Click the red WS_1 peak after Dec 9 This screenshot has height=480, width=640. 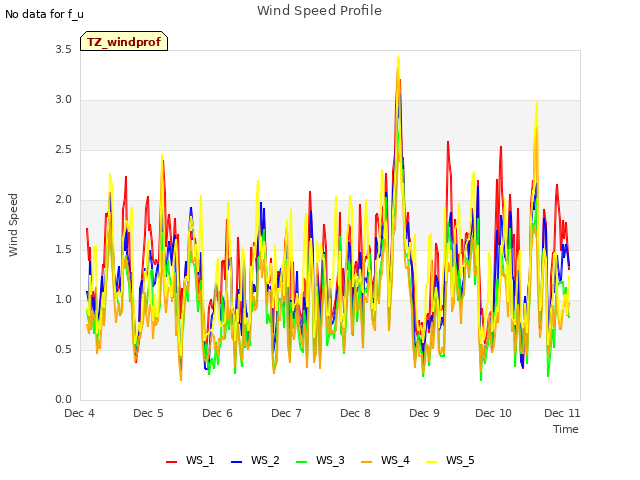click(448, 142)
